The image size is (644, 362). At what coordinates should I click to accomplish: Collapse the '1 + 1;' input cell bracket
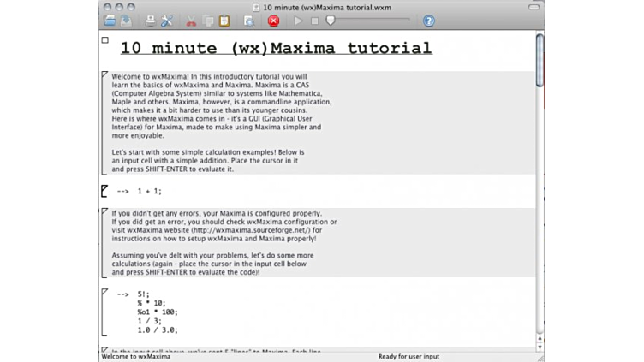pyautogui.click(x=104, y=190)
